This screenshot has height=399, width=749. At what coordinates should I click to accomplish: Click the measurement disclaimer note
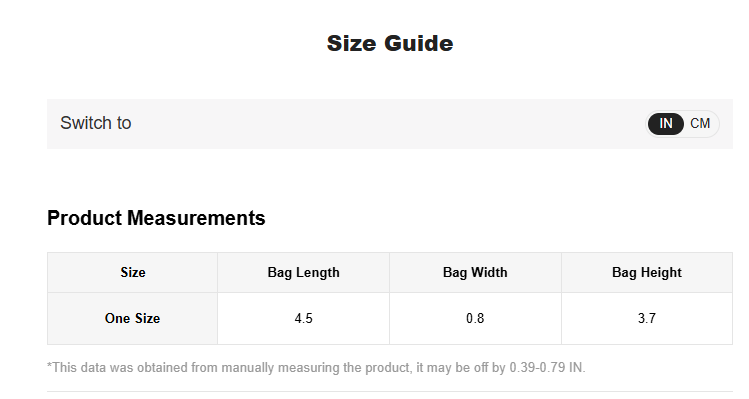(x=316, y=367)
